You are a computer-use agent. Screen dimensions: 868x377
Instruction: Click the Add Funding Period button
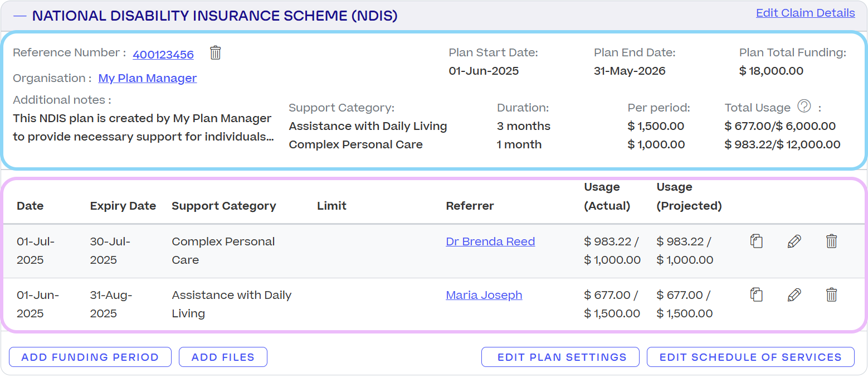click(x=90, y=357)
